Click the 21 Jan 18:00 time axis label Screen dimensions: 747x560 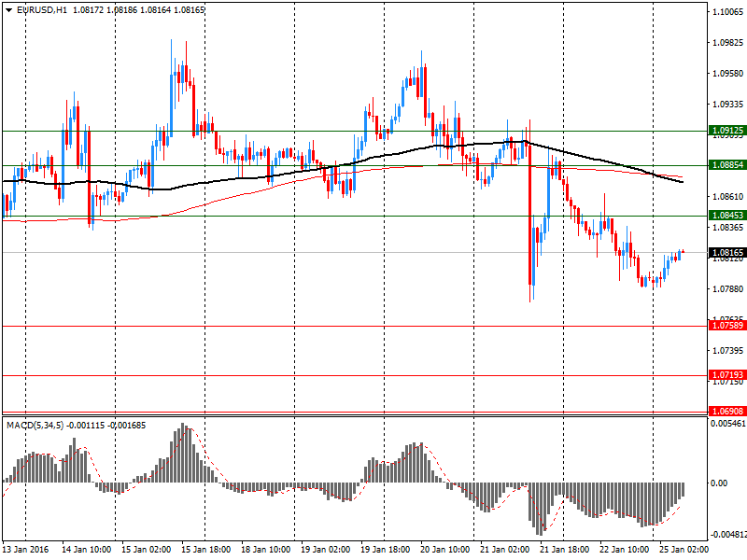565,549
